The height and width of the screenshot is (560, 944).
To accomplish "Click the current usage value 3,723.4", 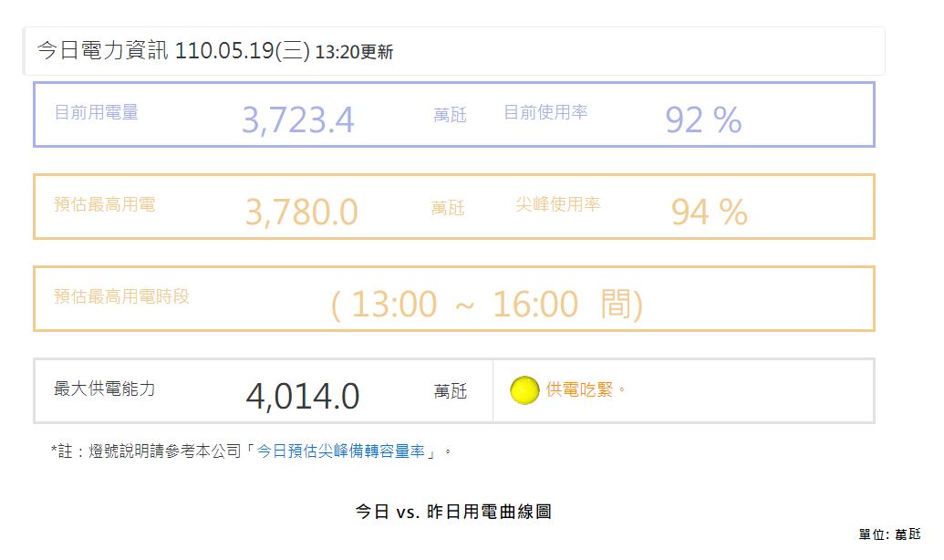I will click(x=297, y=120).
